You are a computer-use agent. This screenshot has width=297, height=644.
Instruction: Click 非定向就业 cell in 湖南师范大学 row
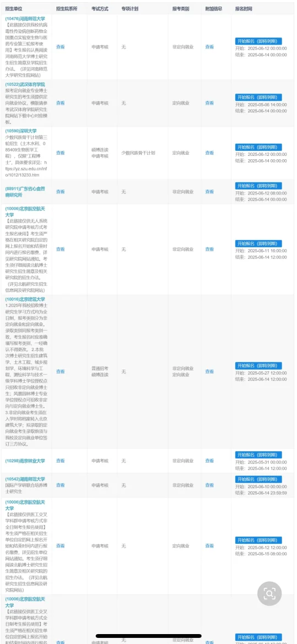[183, 485]
